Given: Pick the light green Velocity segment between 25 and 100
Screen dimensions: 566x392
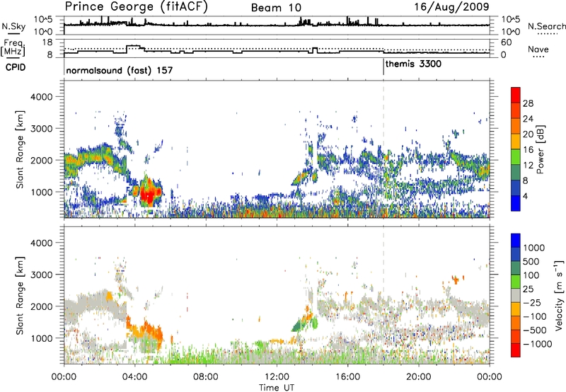Looking at the screenshot, I should pyautogui.click(x=516, y=281).
